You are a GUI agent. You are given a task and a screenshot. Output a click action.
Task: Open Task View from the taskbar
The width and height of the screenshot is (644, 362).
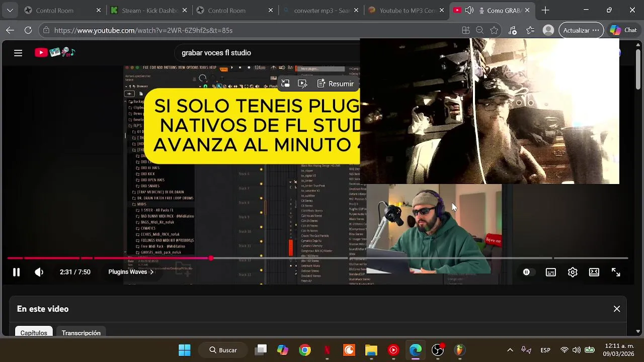[x=261, y=350]
